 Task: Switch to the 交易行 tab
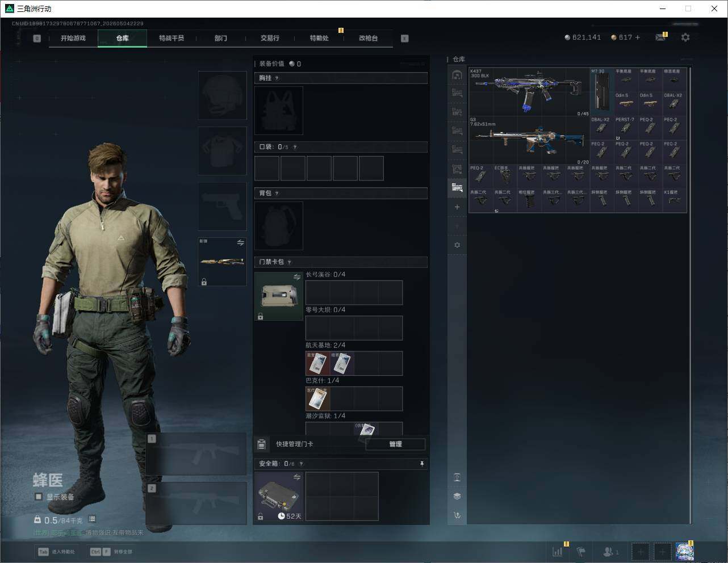coord(270,38)
